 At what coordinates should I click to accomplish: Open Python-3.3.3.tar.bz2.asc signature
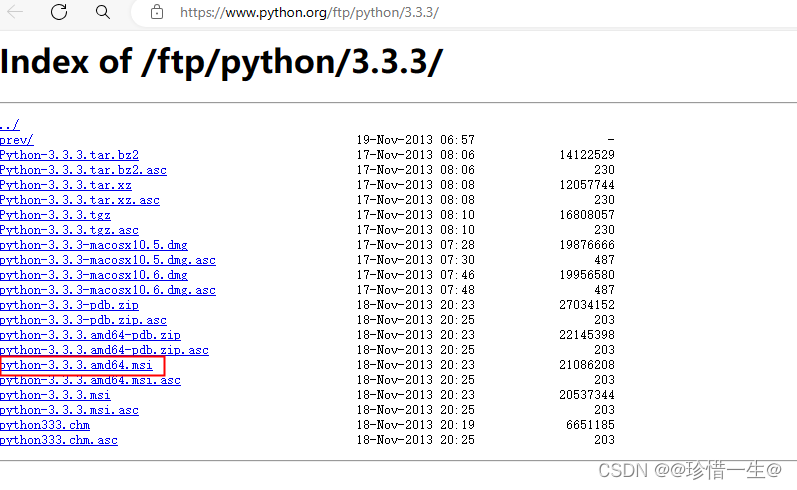[x=83, y=170]
